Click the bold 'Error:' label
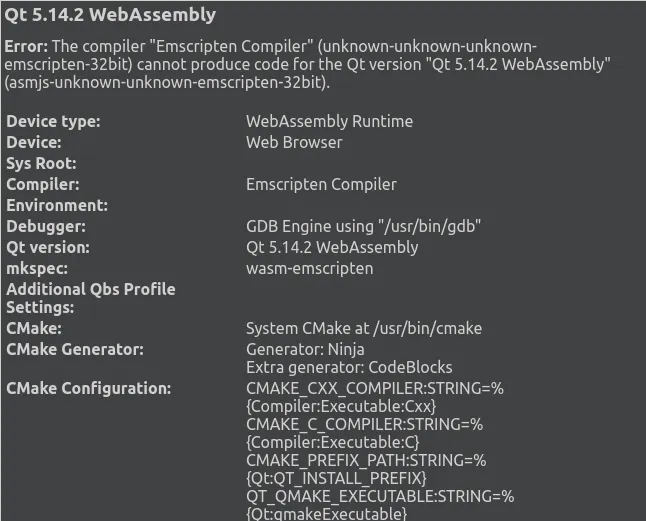 pos(26,47)
